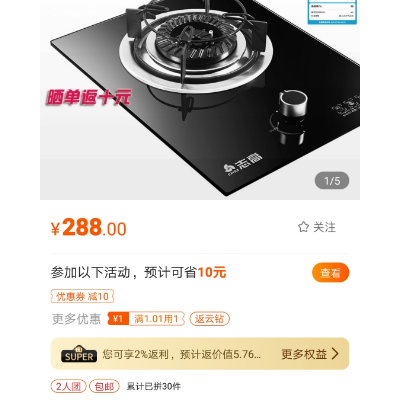This screenshot has height=400, width=400.
Task: Tap 累计已拼30件 sales count text
Action: (x=154, y=386)
